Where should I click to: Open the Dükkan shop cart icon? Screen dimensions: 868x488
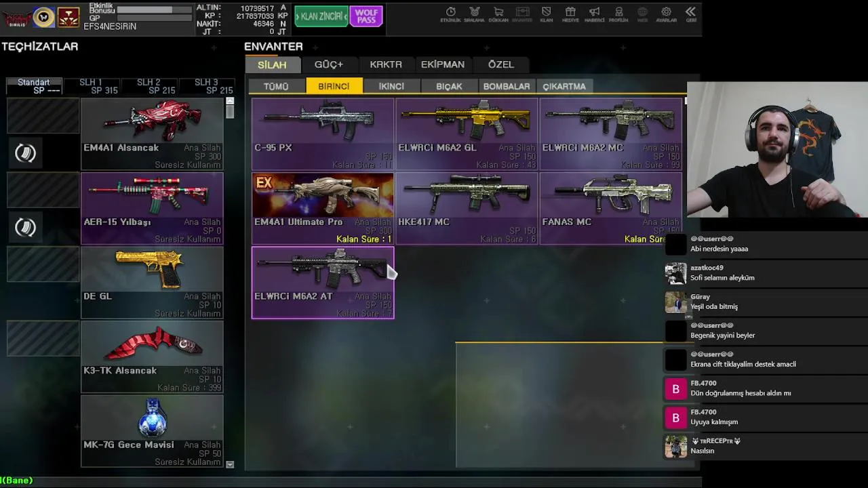pyautogui.click(x=498, y=14)
